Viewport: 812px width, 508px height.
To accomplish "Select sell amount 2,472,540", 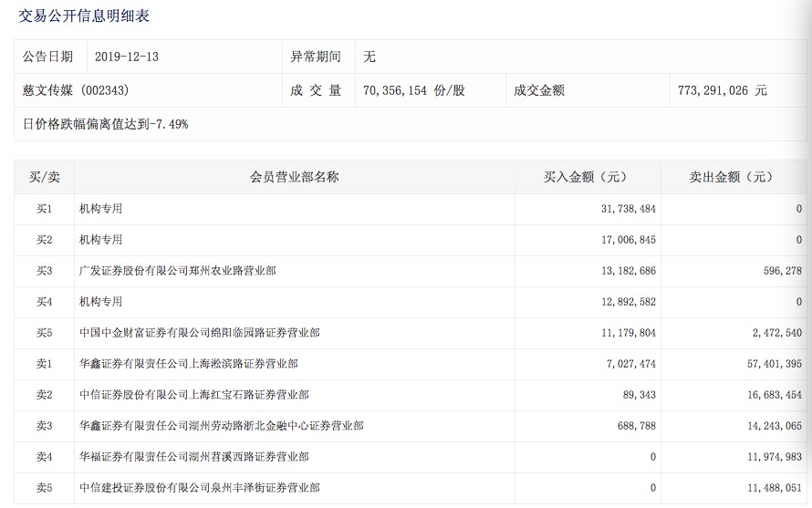I will 776,333.
